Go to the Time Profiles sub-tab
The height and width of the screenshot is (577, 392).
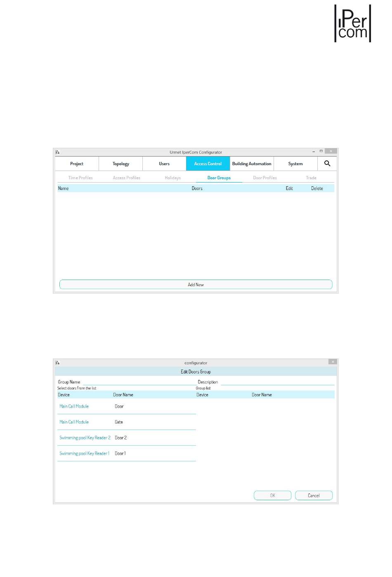coord(80,178)
